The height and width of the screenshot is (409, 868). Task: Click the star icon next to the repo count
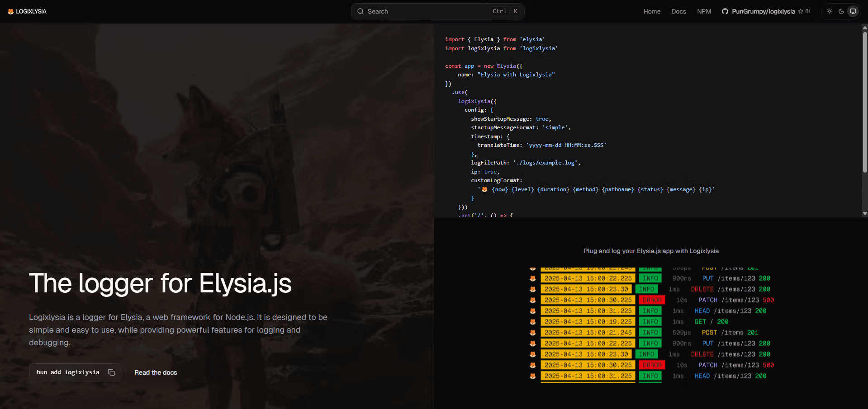click(x=801, y=11)
